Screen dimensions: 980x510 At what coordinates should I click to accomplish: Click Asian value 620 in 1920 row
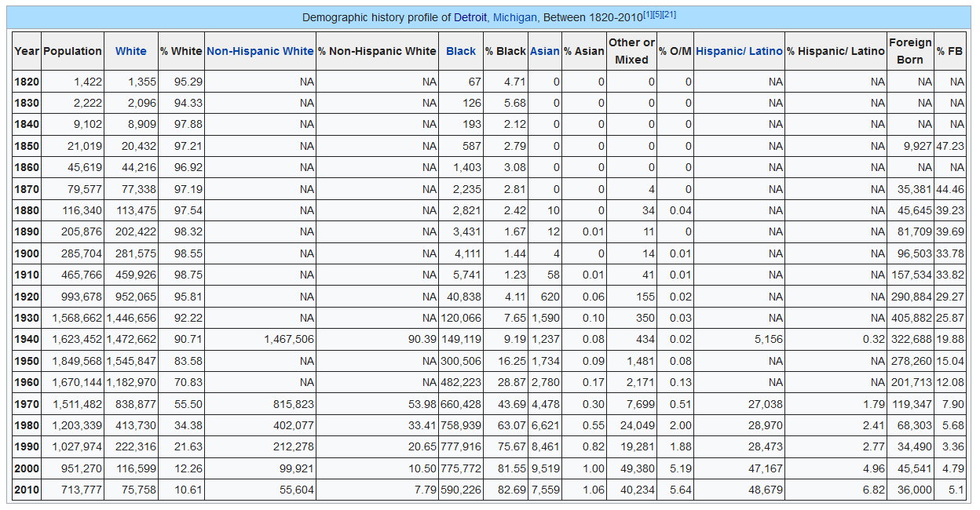pos(550,297)
